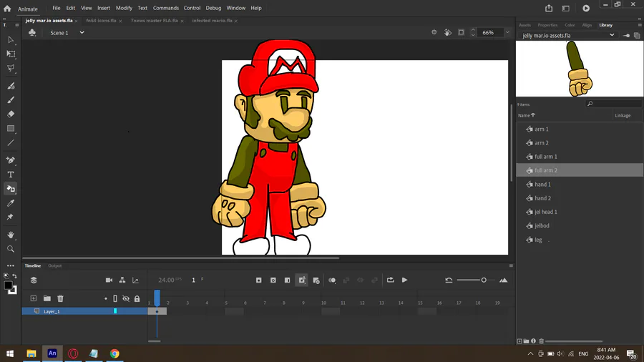Toggle Lock All Layers padlock
The height and width of the screenshot is (362, 644).
click(x=137, y=298)
